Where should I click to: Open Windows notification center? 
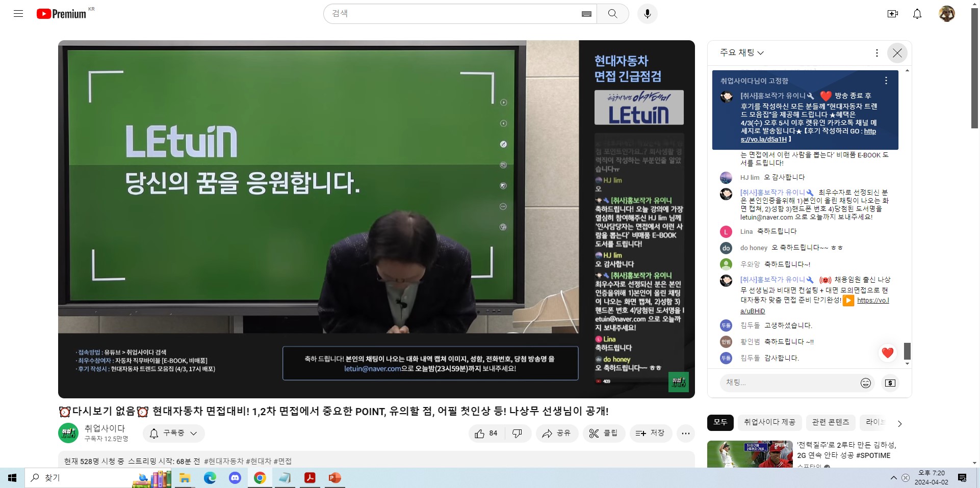point(962,478)
